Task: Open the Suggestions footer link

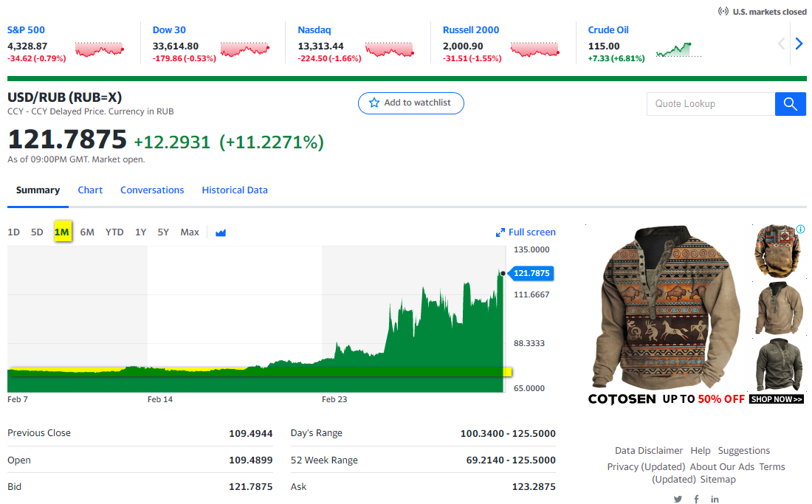Action: [x=743, y=451]
